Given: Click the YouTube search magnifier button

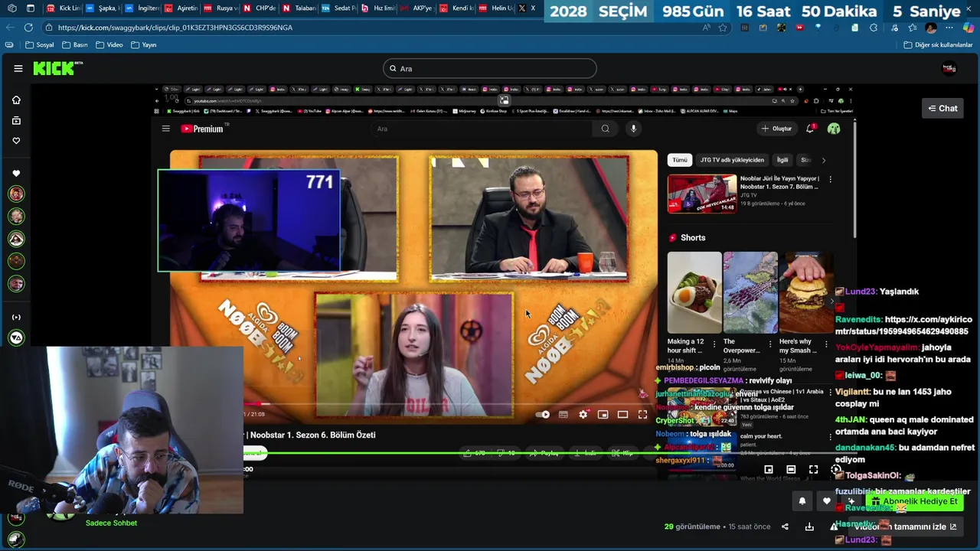Looking at the screenshot, I should (605, 129).
